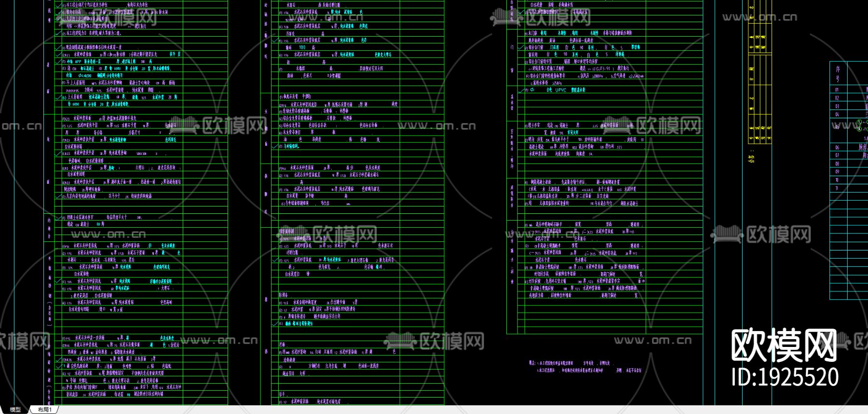Select the 序号 header cell
This screenshot has width=868, height=414.
click(x=838, y=74)
